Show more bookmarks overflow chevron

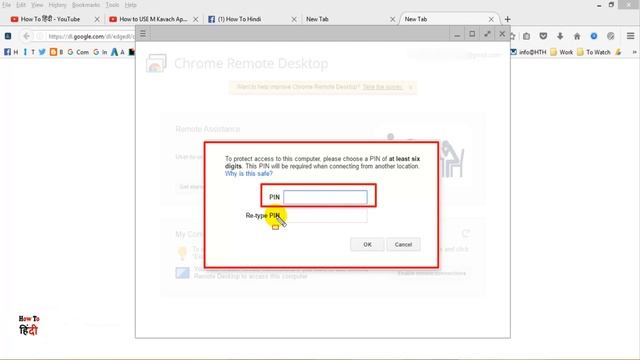pyautogui.click(x=634, y=52)
